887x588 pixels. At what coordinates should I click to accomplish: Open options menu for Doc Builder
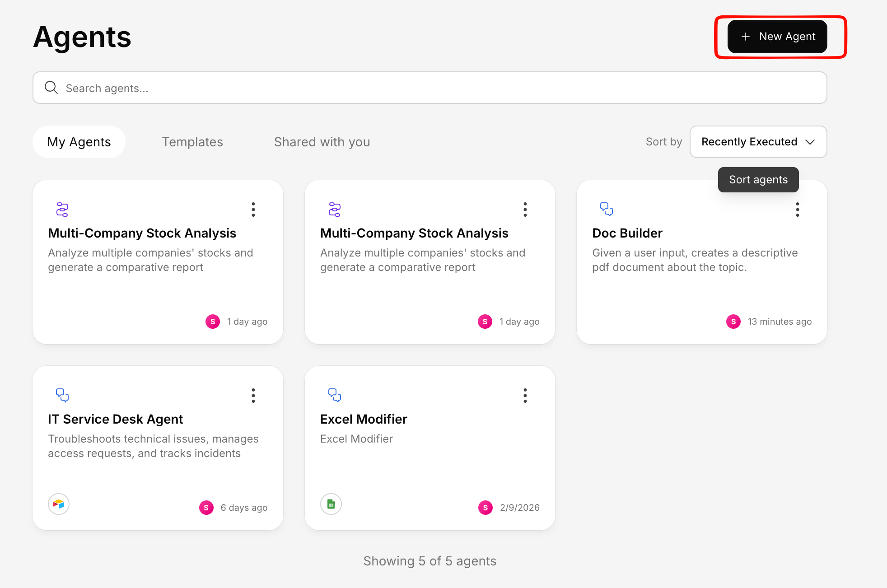[x=797, y=210]
